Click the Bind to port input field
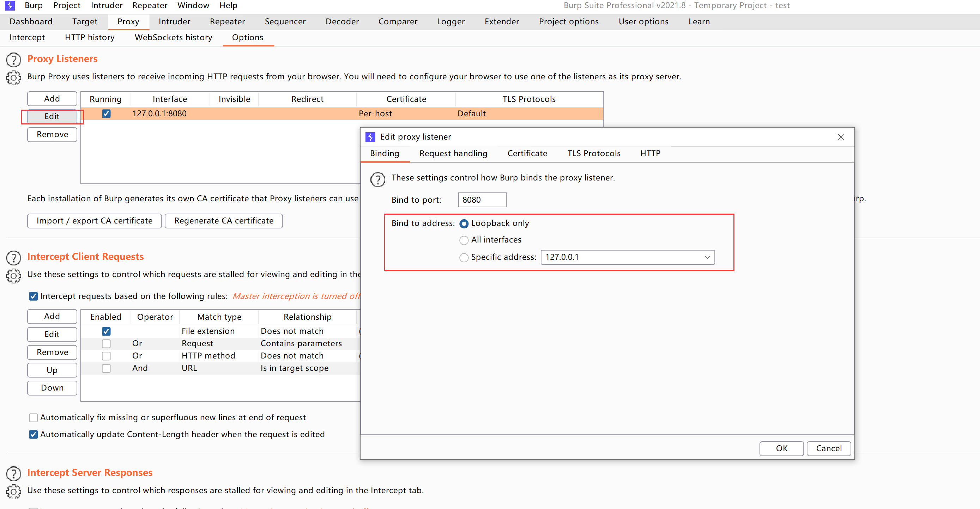This screenshot has width=980, height=509. pos(482,200)
